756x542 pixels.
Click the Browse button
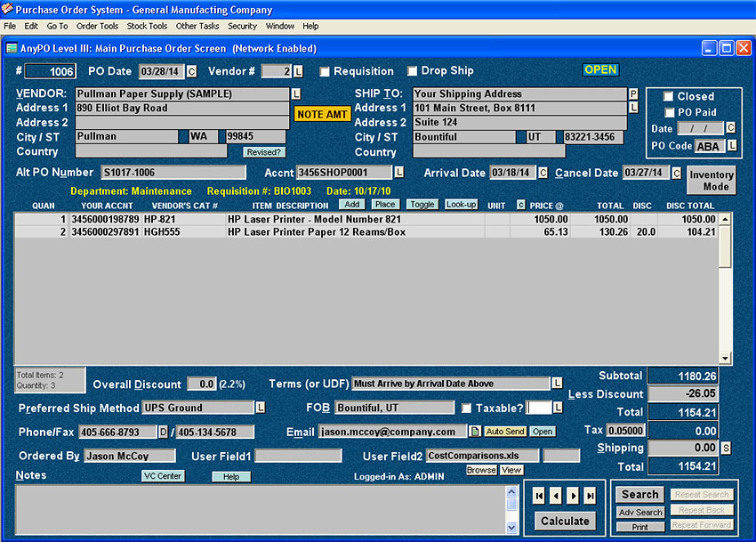coord(481,470)
